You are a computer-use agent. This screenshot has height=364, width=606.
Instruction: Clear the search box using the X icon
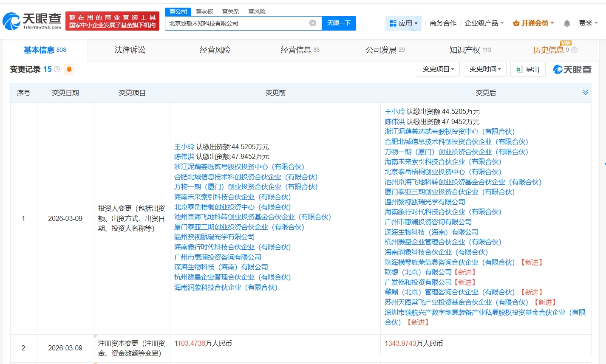click(x=313, y=23)
